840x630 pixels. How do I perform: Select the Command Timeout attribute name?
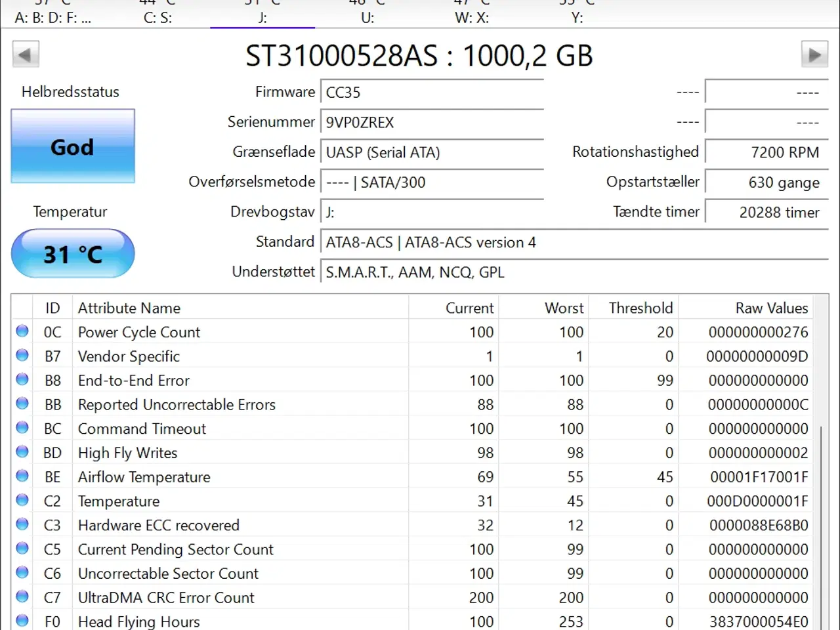point(142,429)
